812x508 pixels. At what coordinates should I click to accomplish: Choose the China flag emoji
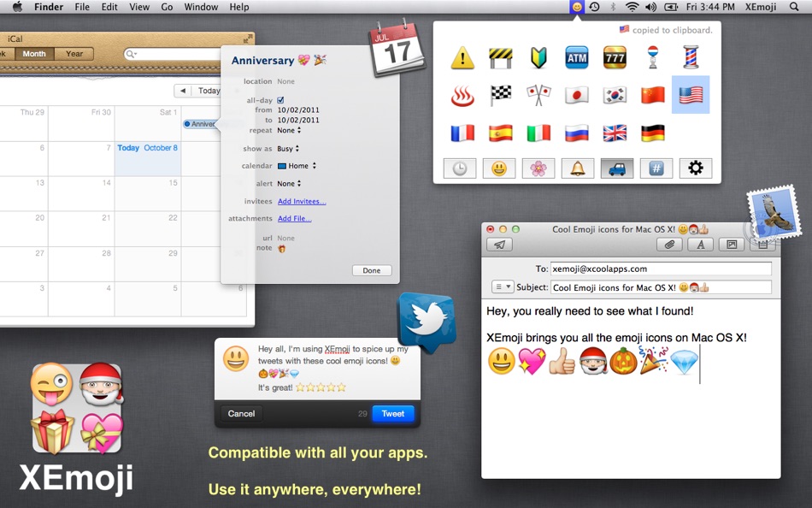point(652,96)
